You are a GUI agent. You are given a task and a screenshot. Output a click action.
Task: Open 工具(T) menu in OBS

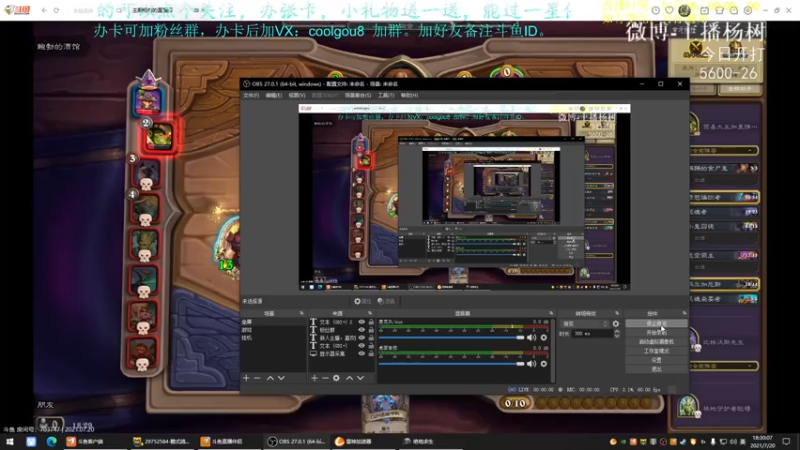click(x=386, y=95)
